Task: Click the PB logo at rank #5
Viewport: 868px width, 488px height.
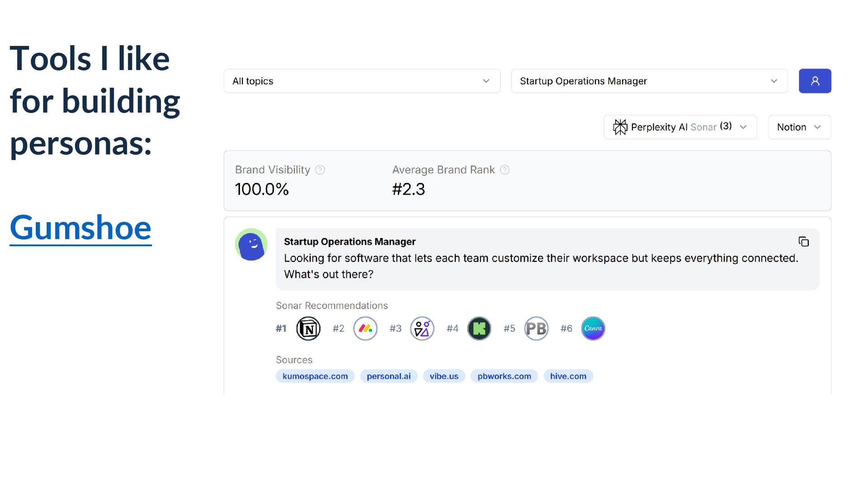Action: point(536,328)
